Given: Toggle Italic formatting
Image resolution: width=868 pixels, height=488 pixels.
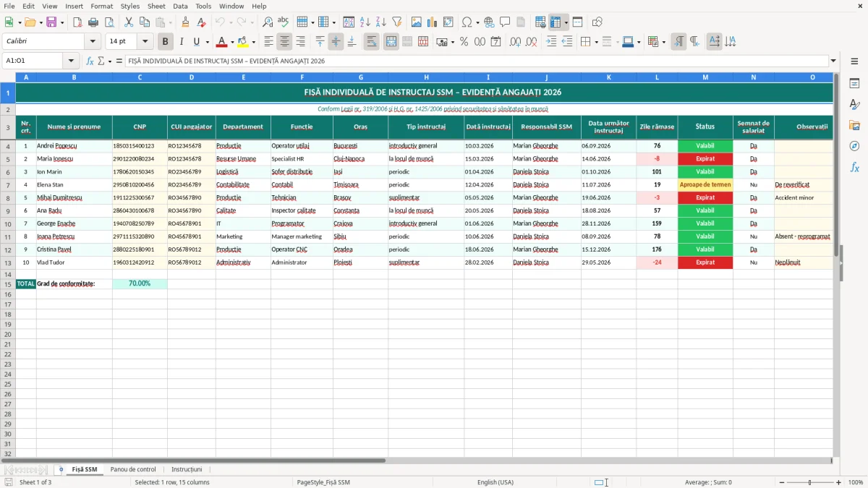Looking at the screenshot, I should point(182,42).
